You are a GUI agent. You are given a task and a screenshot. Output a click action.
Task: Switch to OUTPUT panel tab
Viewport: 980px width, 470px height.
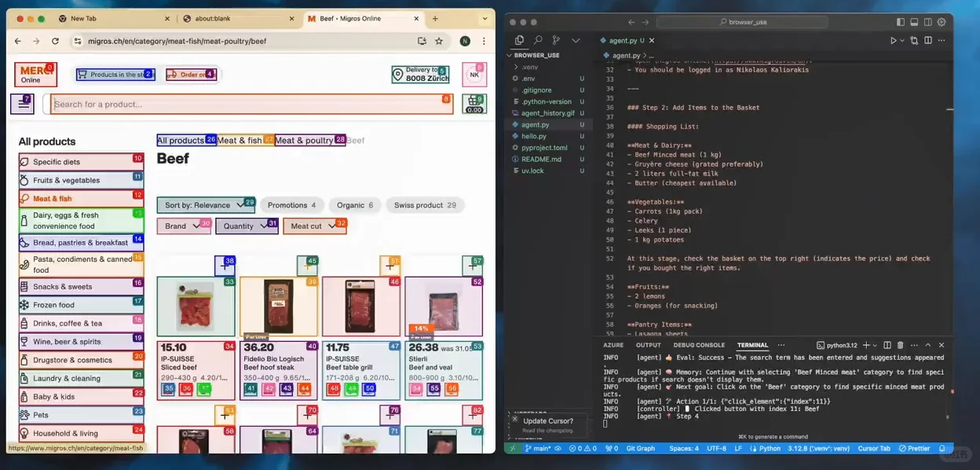coord(649,345)
